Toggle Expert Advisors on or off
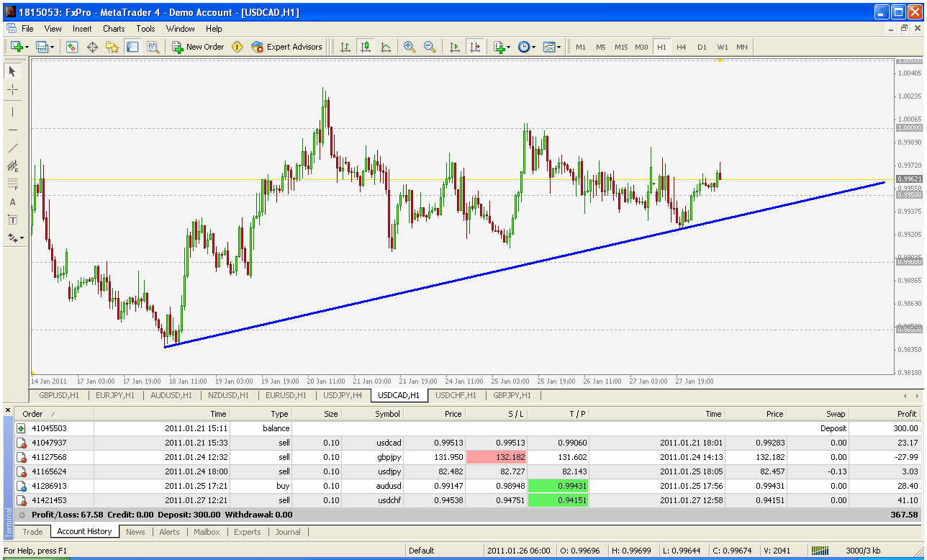The height and width of the screenshot is (560, 927). click(x=286, y=47)
